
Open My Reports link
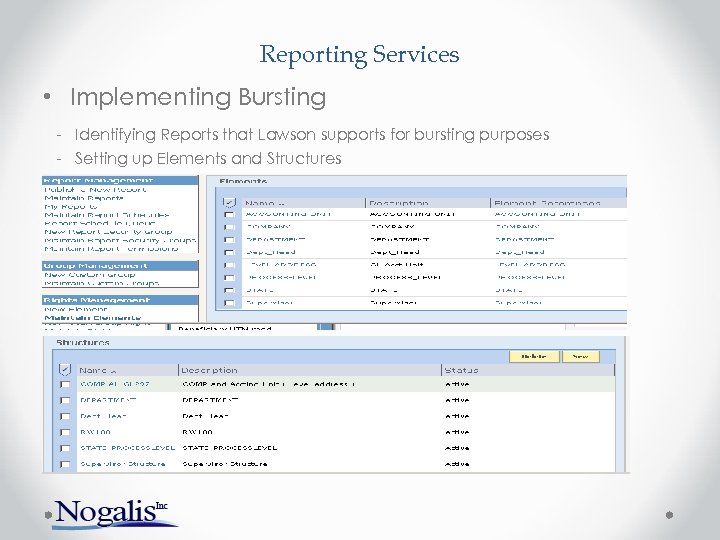[x=71, y=207]
